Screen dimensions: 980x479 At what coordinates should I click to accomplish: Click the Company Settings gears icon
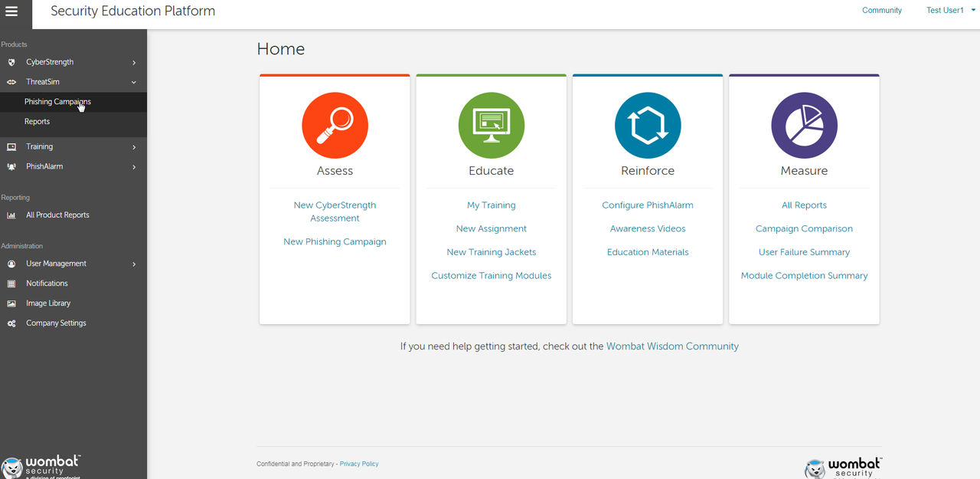click(11, 323)
